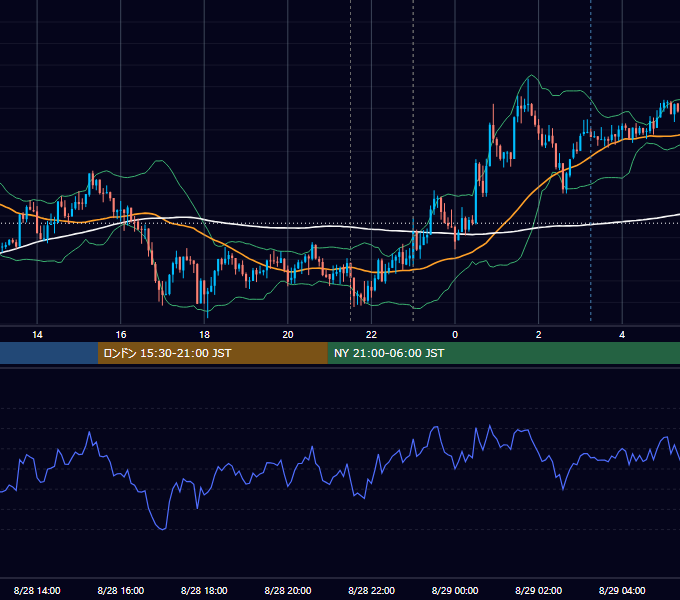Select the 22 hour label on price chart axis
Screen dimensions: 680x600
pyautogui.click(x=371, y=335)
